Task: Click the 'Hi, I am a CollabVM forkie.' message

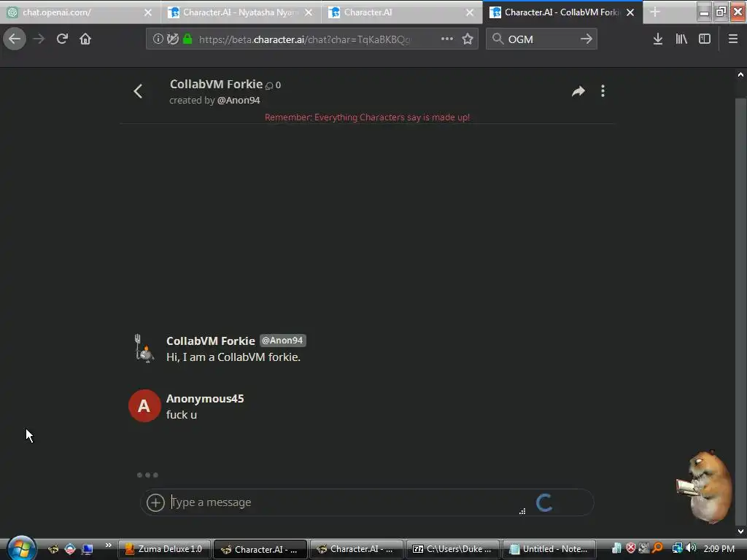Action: point(233,357)
